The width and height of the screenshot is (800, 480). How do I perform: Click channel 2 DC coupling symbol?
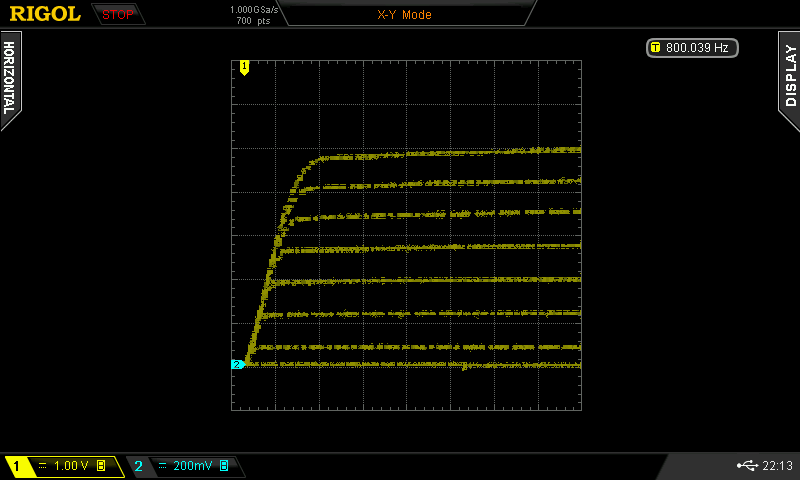tap(162, 466)
